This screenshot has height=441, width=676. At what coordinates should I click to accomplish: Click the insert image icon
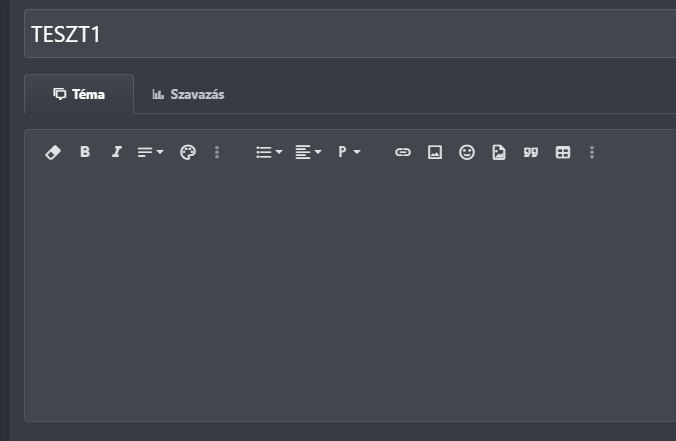pyautogui.click(x=435, y=152)
